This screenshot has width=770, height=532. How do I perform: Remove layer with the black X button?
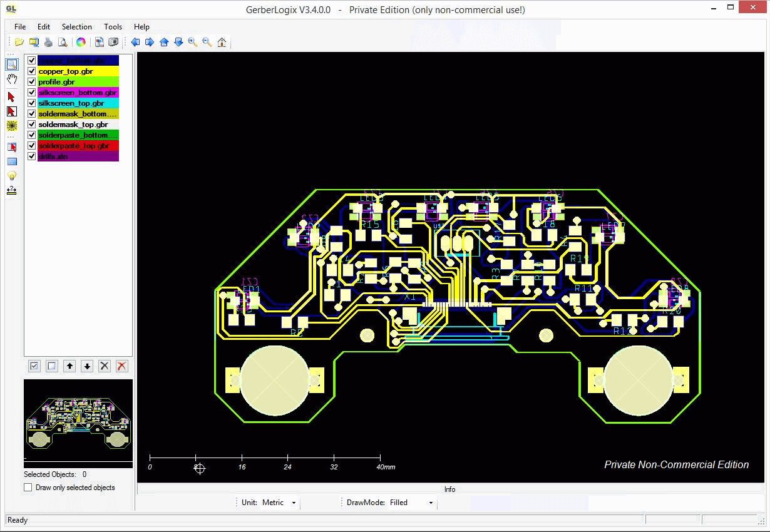(105, 366)
